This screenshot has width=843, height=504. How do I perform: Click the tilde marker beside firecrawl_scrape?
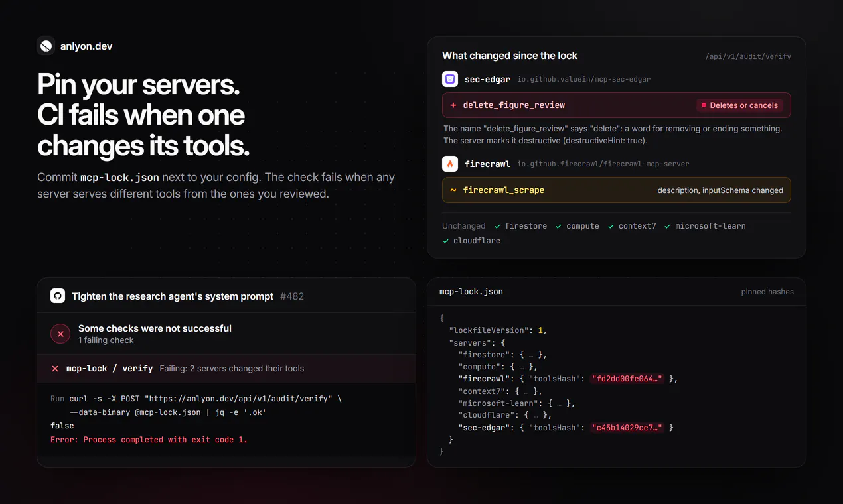[453, 190]
